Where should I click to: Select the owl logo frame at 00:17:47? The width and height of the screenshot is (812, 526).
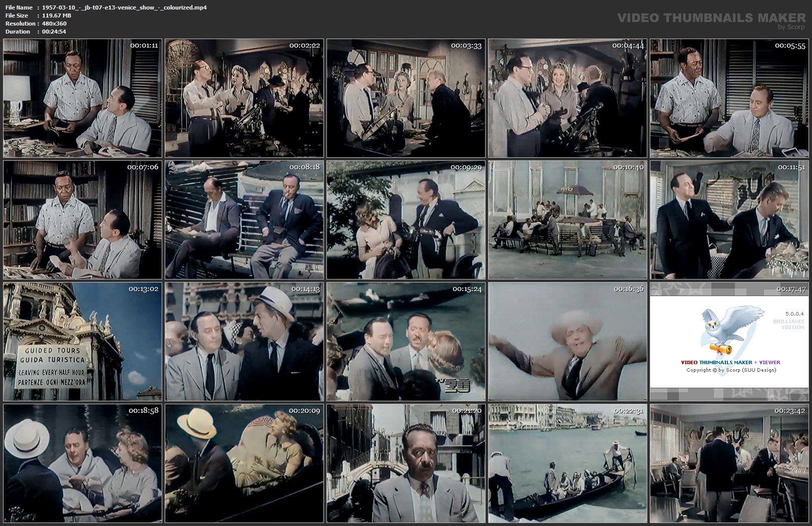point(729,342)
